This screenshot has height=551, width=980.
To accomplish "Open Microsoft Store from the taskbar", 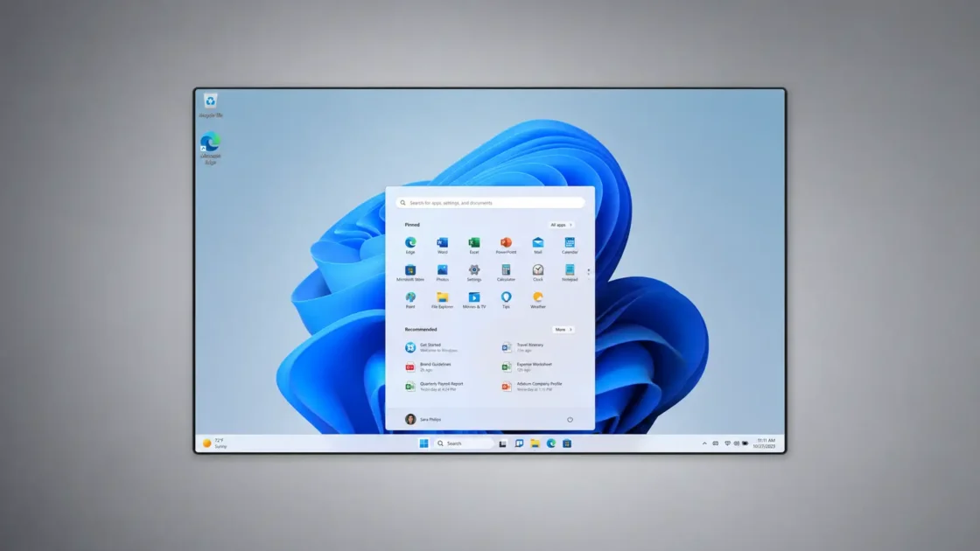I will pyautogui.click(x=567, y=443).
